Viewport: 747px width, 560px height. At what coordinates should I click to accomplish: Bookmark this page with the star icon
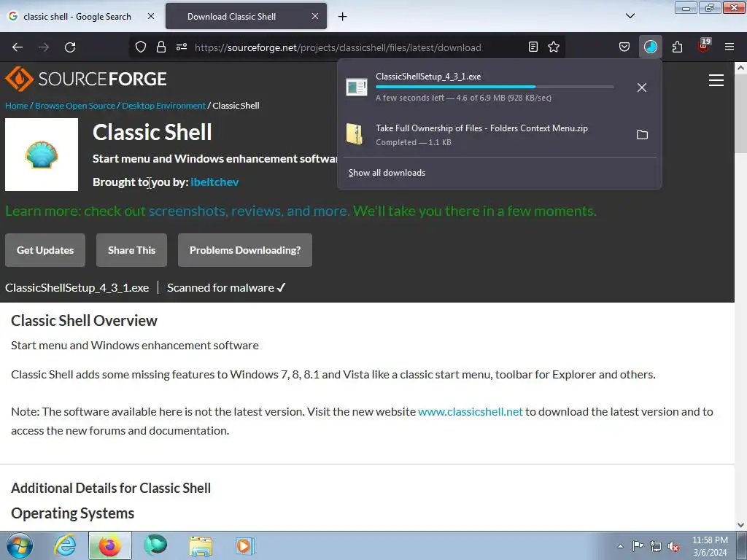tap(554, 47)
